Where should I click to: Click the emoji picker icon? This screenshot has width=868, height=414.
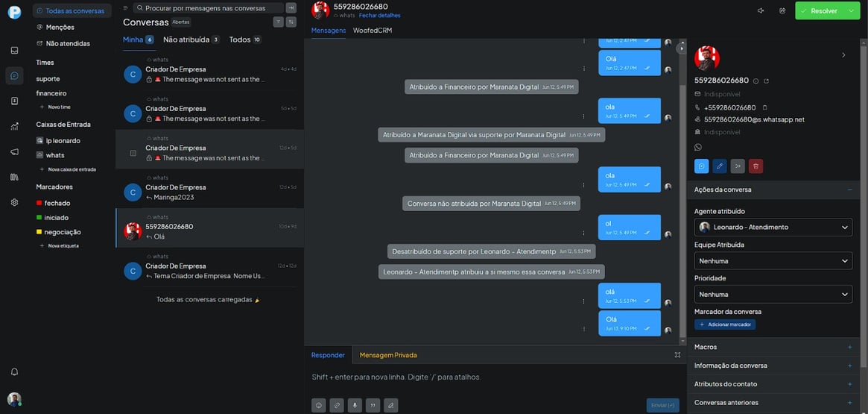click(318, 405)
